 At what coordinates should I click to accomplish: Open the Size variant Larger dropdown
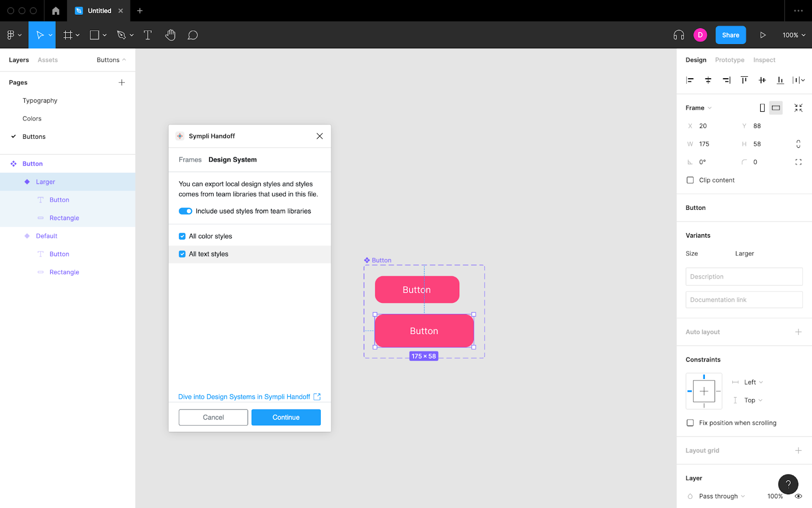745,253
